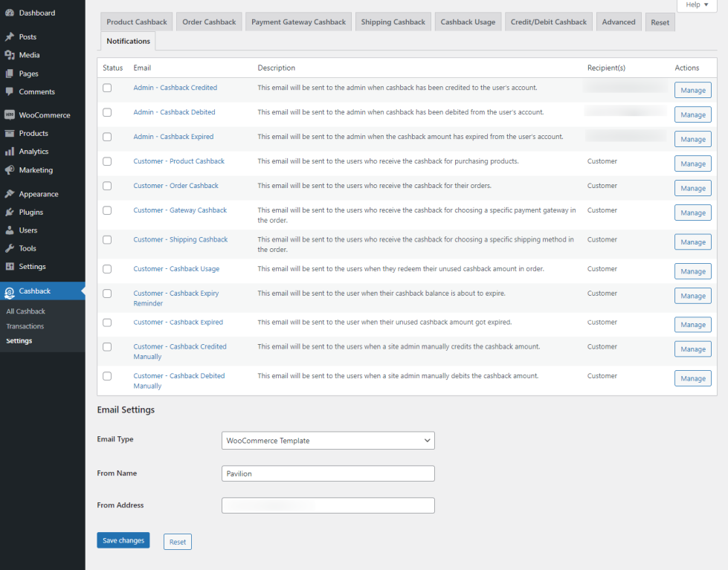Image resolution: width=728 pixels, height=570 pixels.
Task: Click the Users icon in sidebar
Action: coord(9,230)
